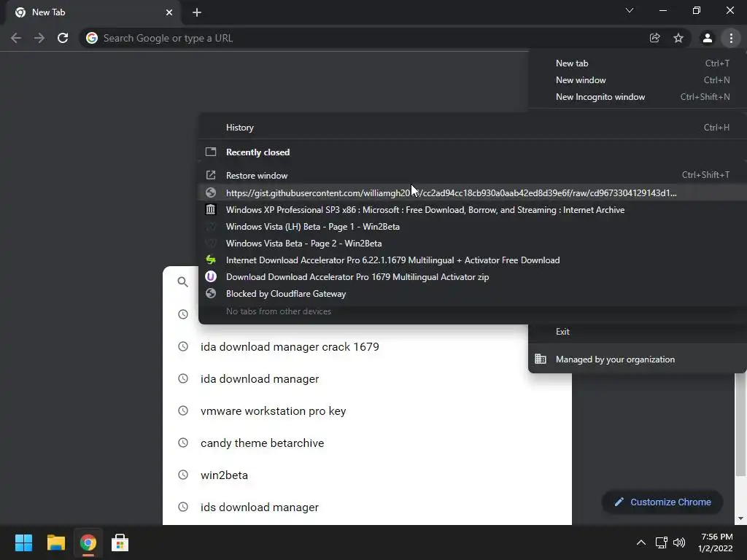This screenshot has height=560, width=747.
Task: Select New tab menu entry
Action: pyautogui.click(x=638, y=63)
